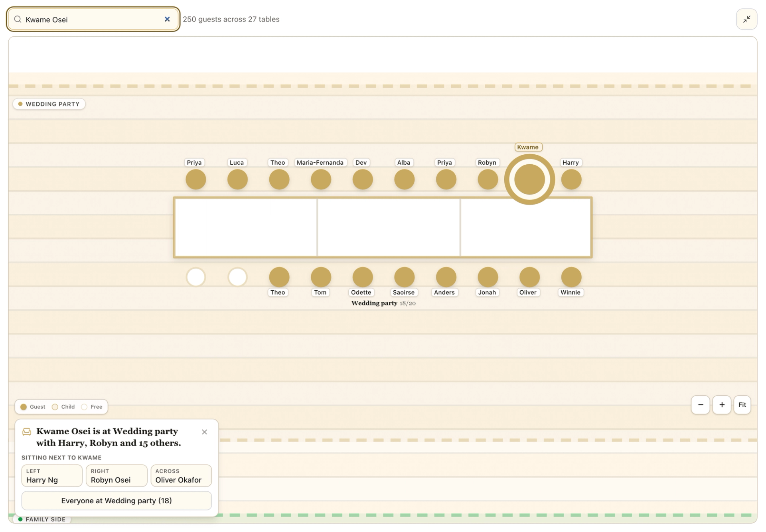
Task: Fit the chart to view
Action: point(742,405)
